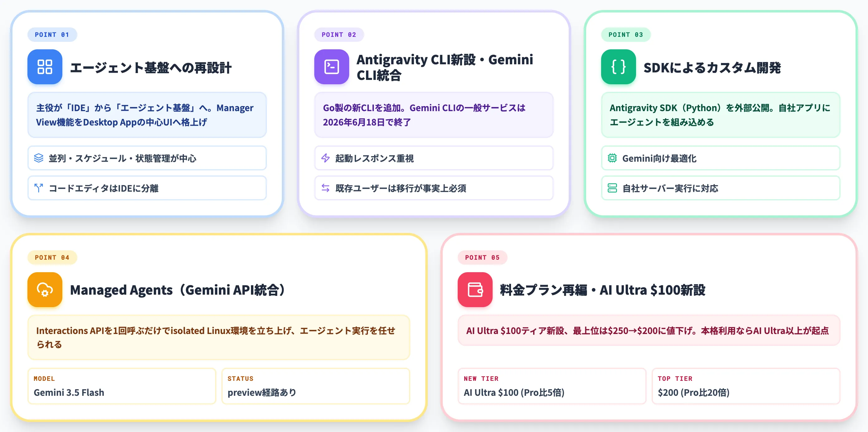Click the lightning bolt icon beside 起動レスポンス重視
Image resolution: width=868 pixels, height=432 pixels.
click(325, 158)
